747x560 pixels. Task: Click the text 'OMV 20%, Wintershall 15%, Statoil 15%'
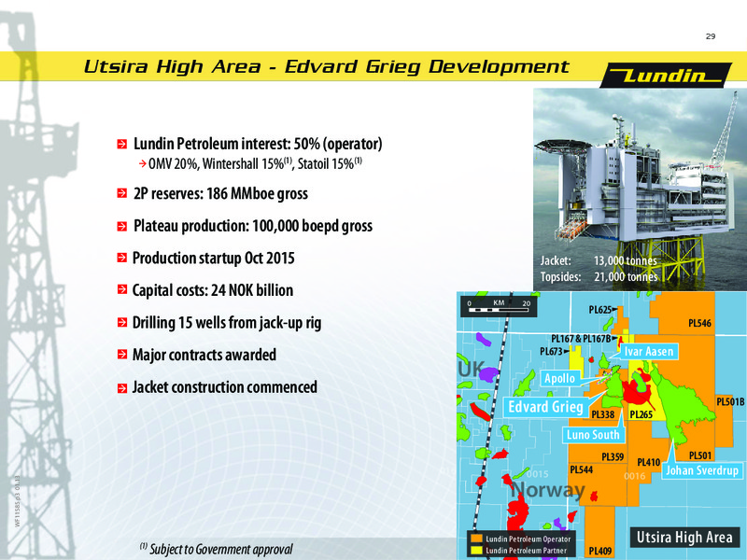[x=255, y=164]
